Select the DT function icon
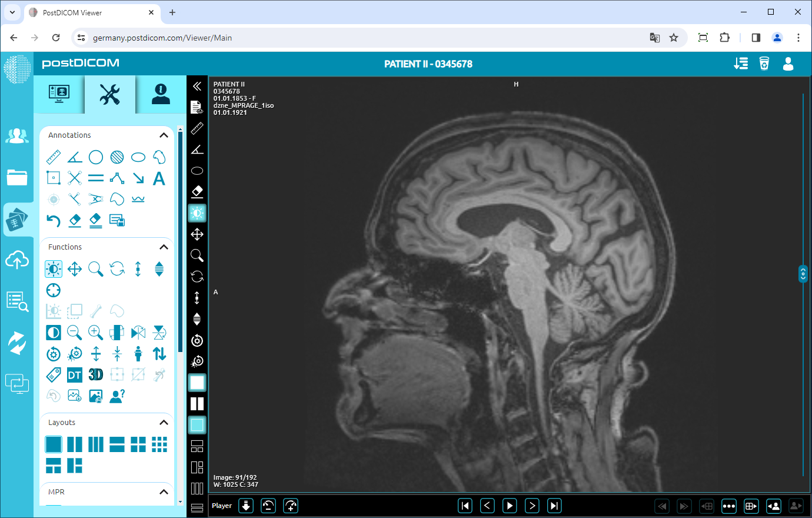The image size is (812, 518). 74,374
